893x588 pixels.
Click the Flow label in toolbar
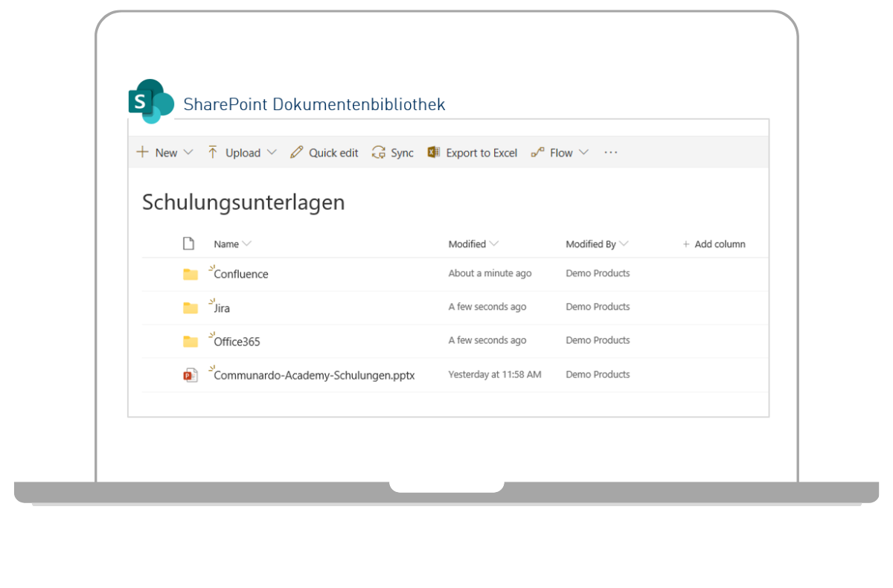[x=561, y=153]
